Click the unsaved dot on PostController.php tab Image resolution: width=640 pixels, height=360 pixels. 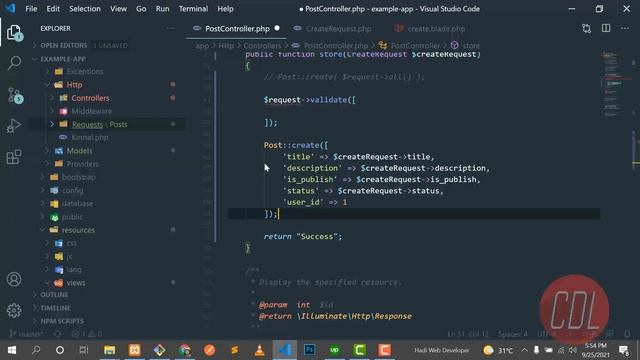coord(277,28)
